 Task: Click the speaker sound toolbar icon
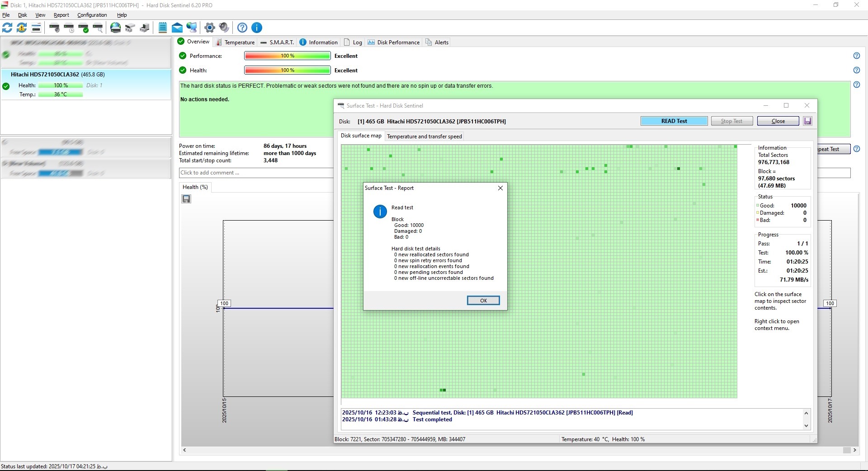[224, 28]
